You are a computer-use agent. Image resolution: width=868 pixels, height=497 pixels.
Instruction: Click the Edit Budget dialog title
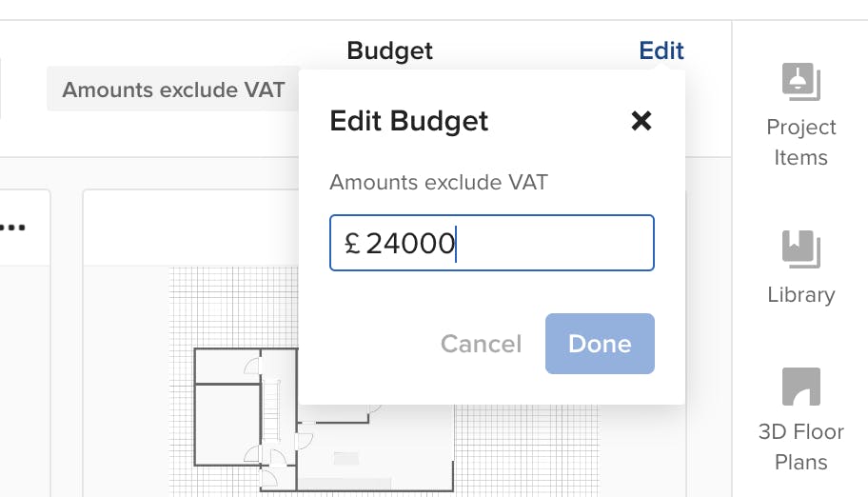408,121
